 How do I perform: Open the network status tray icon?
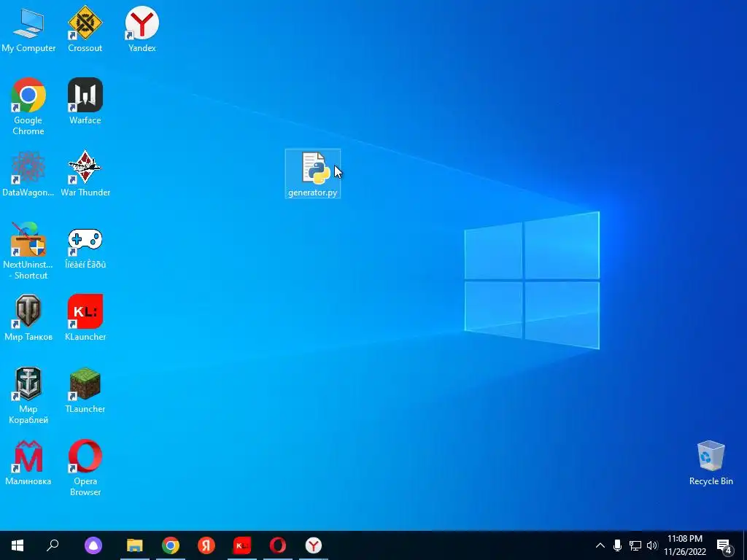pyautogui.click(x=635, y=545)
